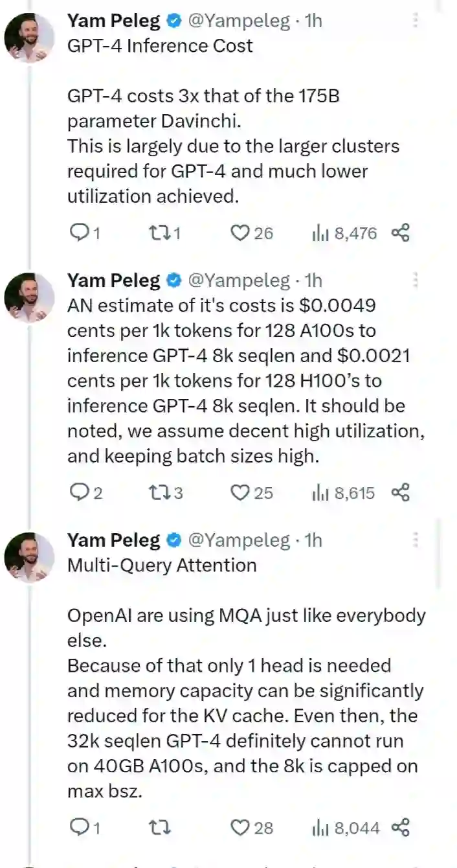Retweet the GPT-4 Inference Cost tweet
The height and width of the screenshot is (868, 457).
(x=159, y=233)
